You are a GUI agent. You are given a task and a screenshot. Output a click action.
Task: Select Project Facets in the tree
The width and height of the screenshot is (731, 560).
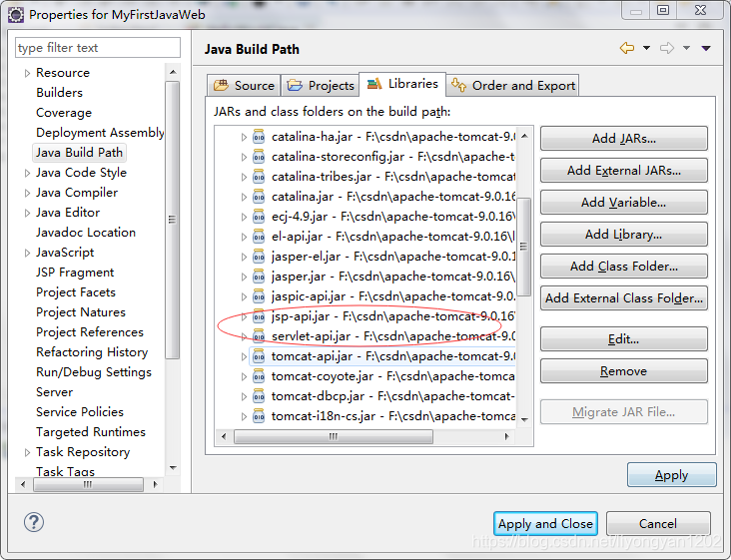pyautogui.click(x=76, y=292)
